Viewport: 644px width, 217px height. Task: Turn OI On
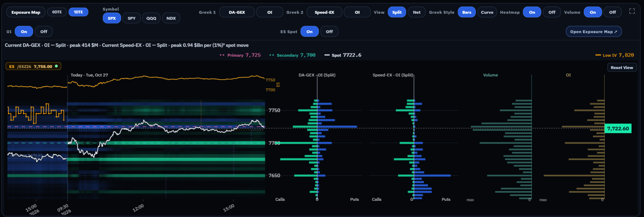point(24,32)
